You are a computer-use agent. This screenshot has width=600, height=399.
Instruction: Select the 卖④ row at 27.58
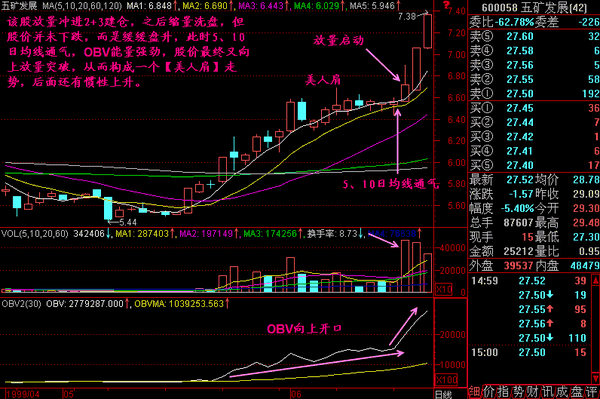(535, 50)
